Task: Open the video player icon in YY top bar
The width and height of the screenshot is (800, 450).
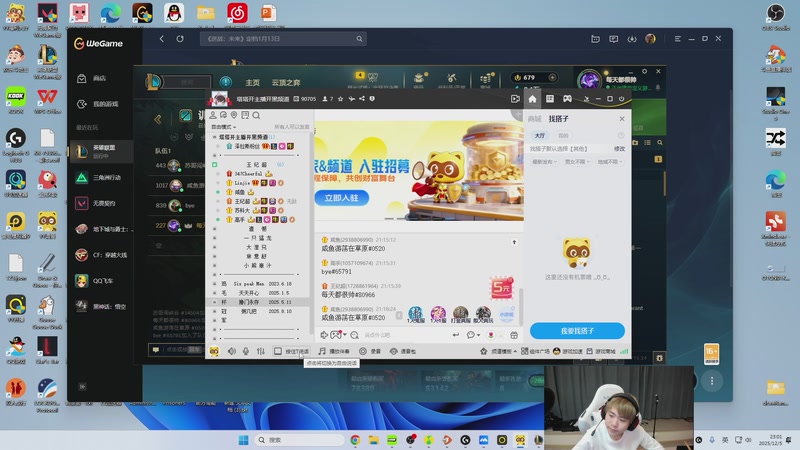Action: [515, 99]
